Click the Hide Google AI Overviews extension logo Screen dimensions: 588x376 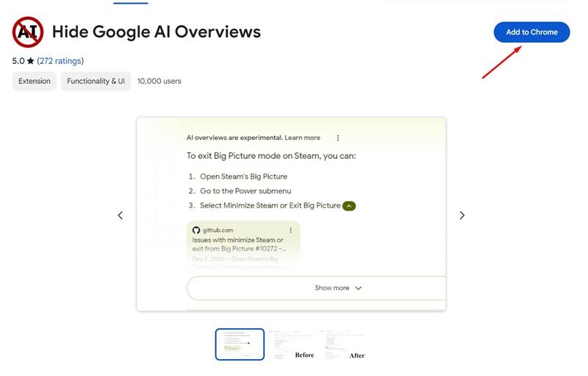pos(28,32)
